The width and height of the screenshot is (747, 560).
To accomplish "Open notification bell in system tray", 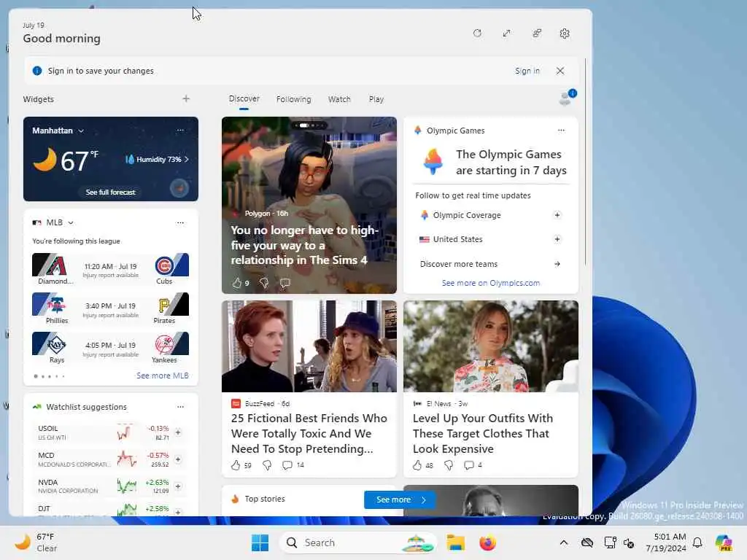I will [697, 542].
